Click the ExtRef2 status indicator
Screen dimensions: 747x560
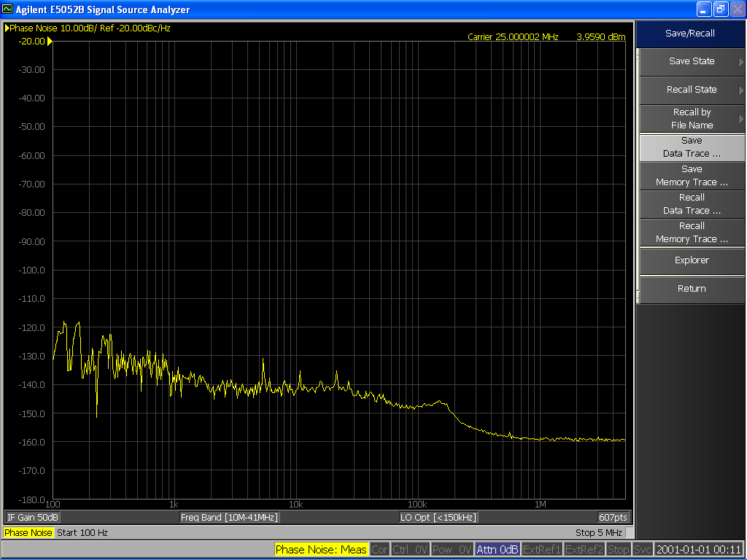[x=584, y=550]
